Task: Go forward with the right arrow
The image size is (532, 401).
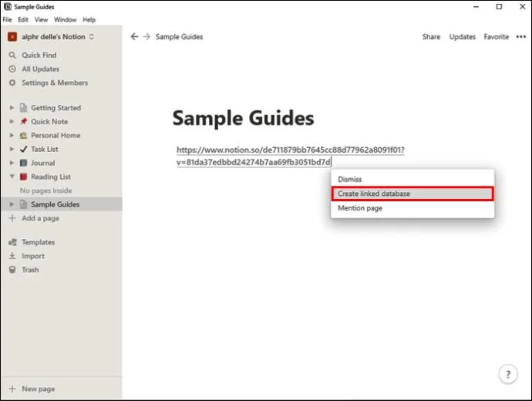Action: pos(146,37)
